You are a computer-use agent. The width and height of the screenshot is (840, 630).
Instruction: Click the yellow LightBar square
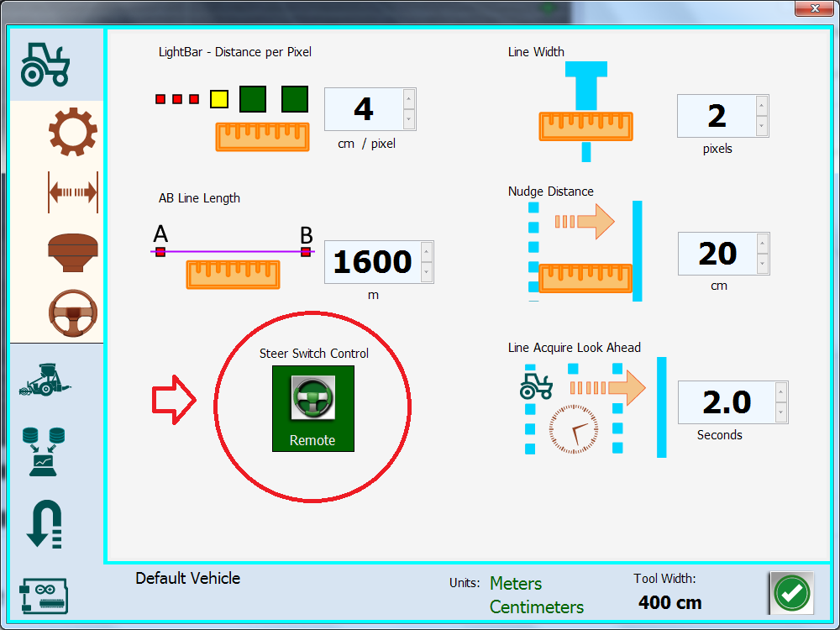click(x=218, y=99)
